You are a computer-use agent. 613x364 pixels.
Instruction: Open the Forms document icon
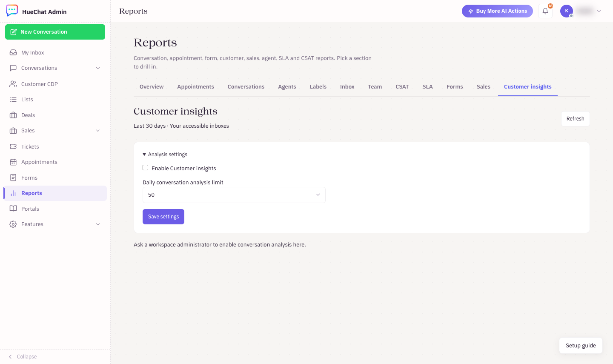(13, 178)
